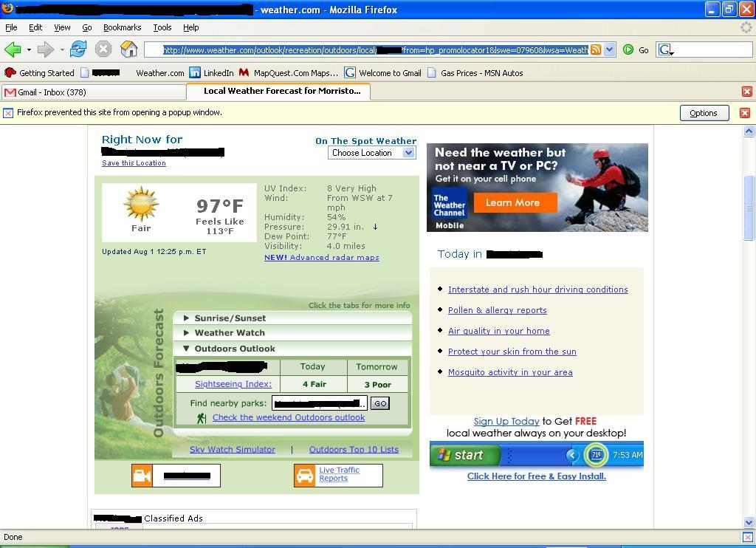The width and height of the screenshot is (756, 548).
Task: Open the Help menu
Action: 191,27
